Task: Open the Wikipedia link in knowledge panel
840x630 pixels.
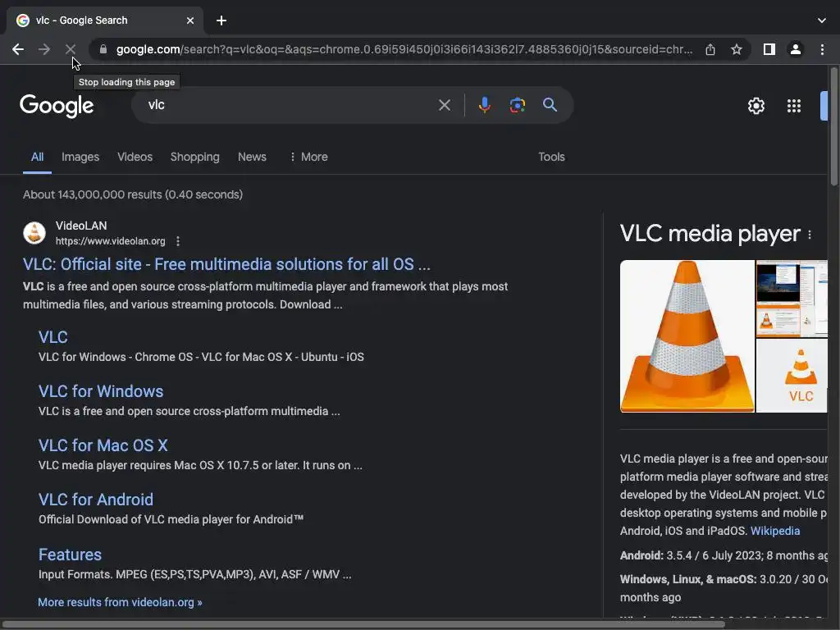Action: pos(775,531)
